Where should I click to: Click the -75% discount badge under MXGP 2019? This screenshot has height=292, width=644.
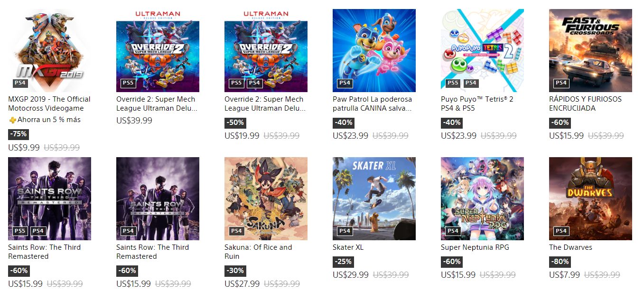[x=19, y=134]
